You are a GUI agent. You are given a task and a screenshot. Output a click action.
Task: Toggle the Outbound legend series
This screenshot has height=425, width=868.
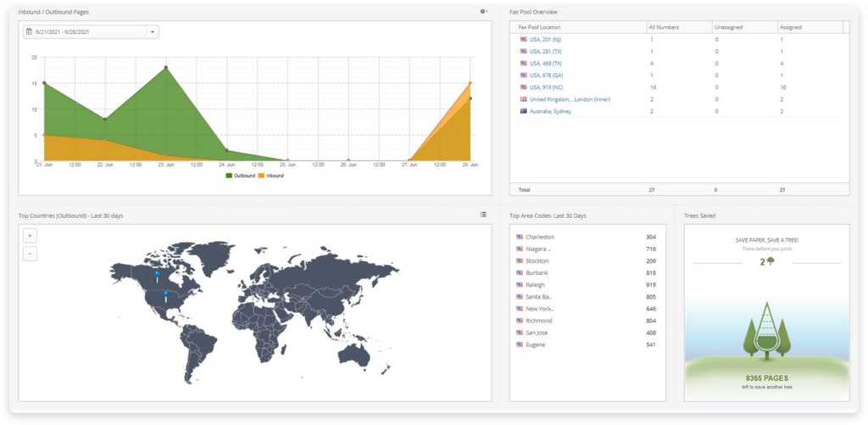pyautogui.click(x=240, y=176)
